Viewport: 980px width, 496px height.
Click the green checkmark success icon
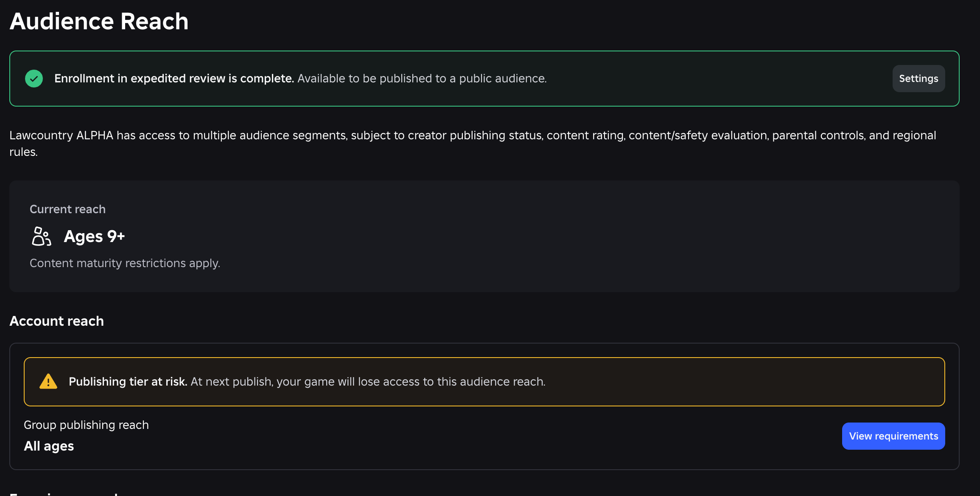coord(34,79)
